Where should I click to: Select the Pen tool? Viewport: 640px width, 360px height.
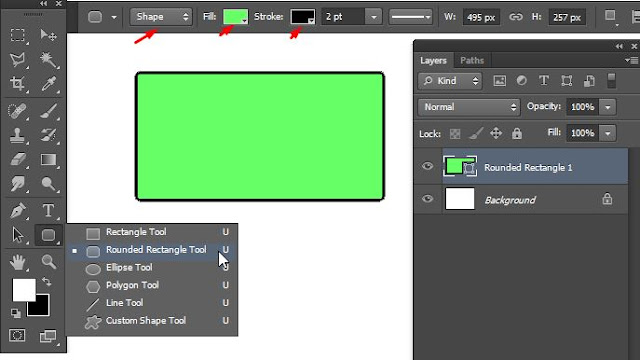click(18, 211)
